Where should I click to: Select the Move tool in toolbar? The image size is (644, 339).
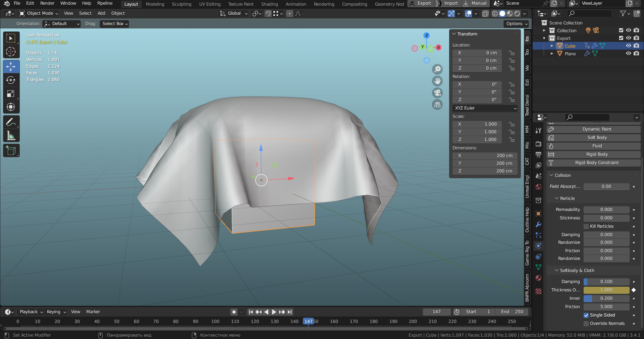11,66
